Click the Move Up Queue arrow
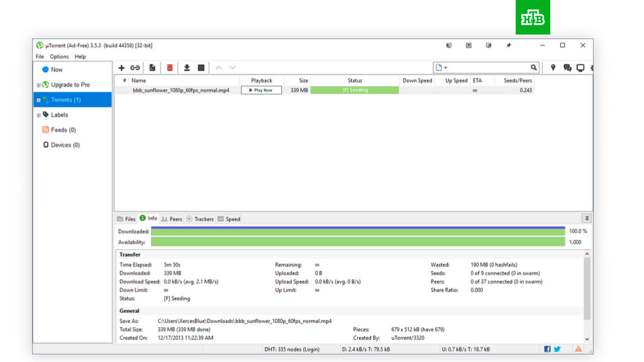The width and height of the screenshot is (644, 362). click(x=218, y=68)
